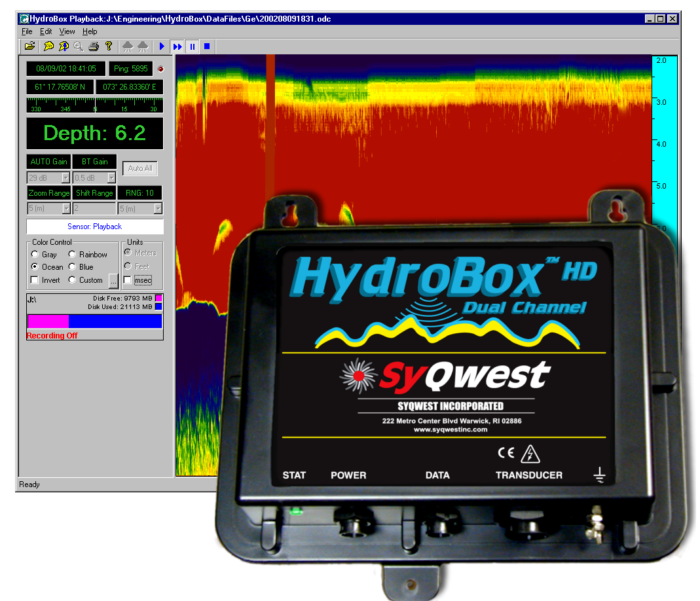This screenshot has width=700, height=601.
Task: Click the date and time display
Action: coord(66,69)
